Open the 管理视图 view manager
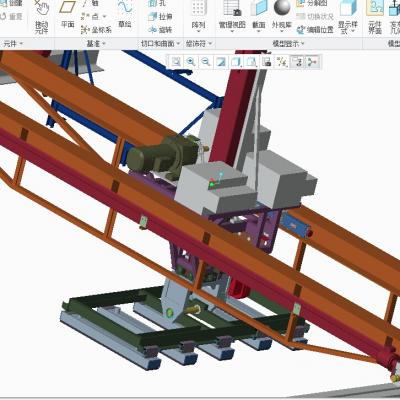 point(232,15)
